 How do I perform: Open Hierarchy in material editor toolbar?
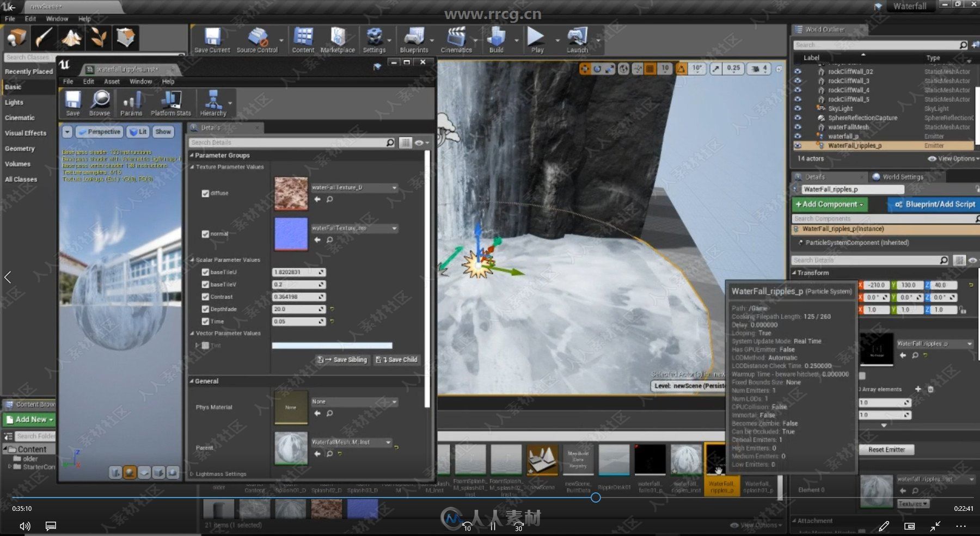(x=213, y=103)
